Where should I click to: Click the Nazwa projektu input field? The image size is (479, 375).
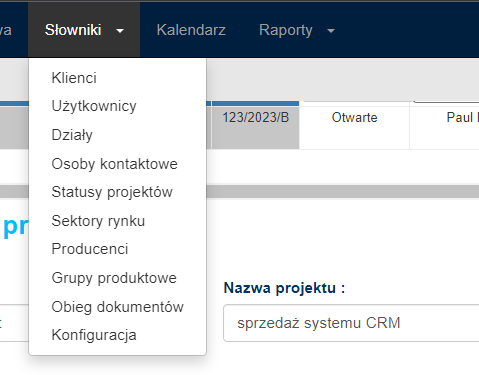351,323
